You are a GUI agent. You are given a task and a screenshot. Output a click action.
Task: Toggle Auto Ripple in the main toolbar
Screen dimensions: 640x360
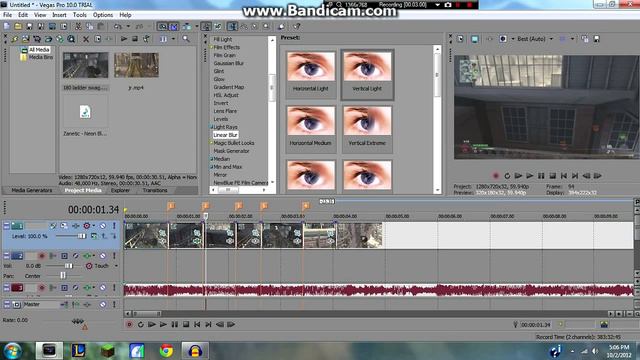187,27
